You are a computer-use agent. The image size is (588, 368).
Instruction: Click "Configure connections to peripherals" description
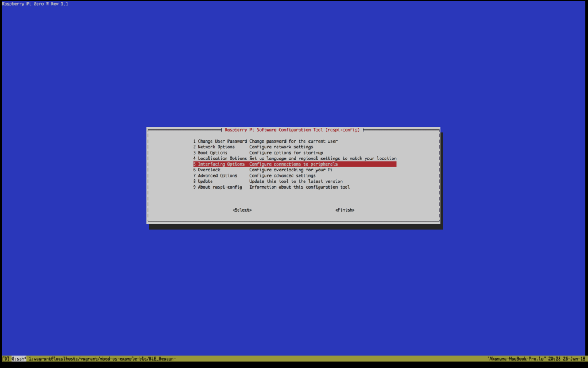coord(293,164)
